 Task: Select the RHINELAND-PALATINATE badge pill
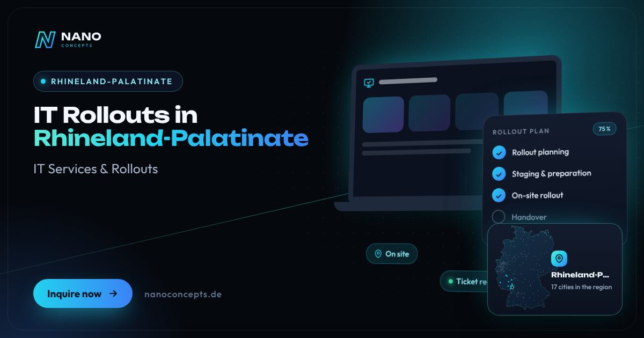108,82
